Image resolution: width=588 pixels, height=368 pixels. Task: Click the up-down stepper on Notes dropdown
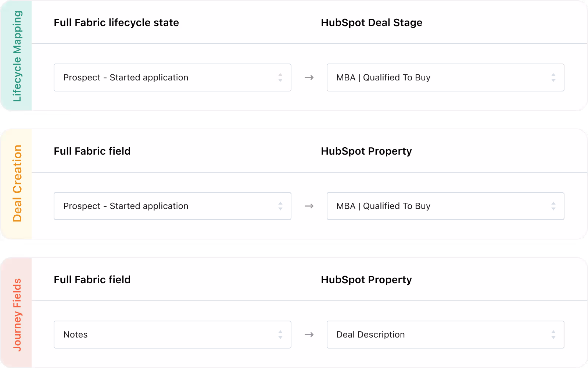point(280,335)
